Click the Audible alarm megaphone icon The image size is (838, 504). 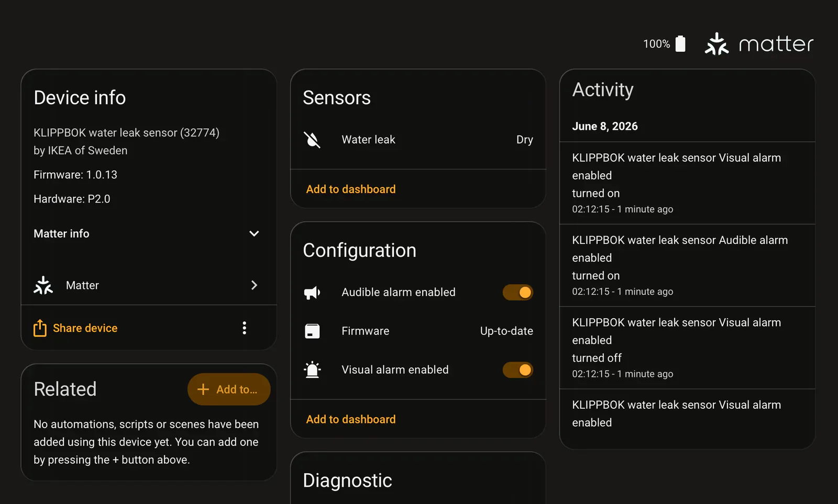click(x=312, y=293)
